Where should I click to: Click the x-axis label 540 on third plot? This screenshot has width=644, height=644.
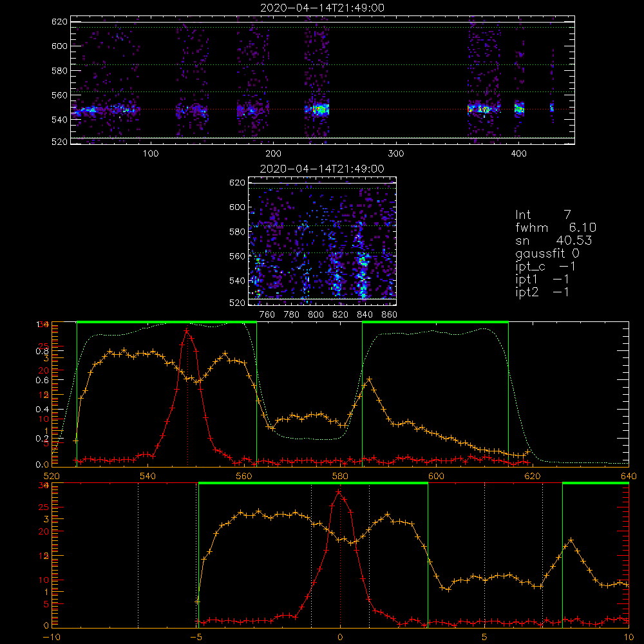point(147,477)
